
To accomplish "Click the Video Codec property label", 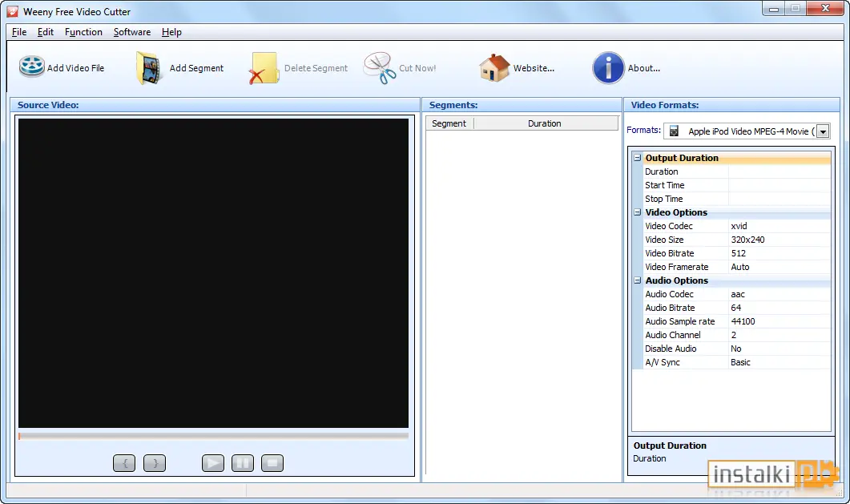I will coord(669,226).
